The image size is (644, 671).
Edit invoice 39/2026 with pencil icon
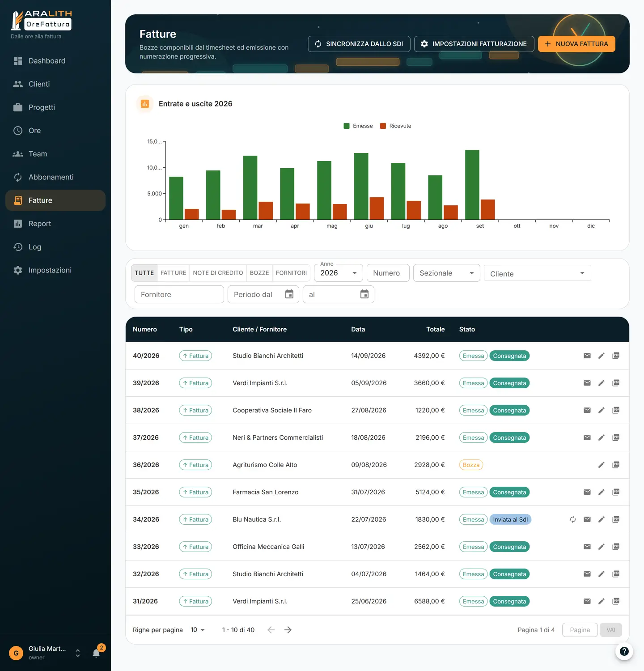(x=602, y=383)
